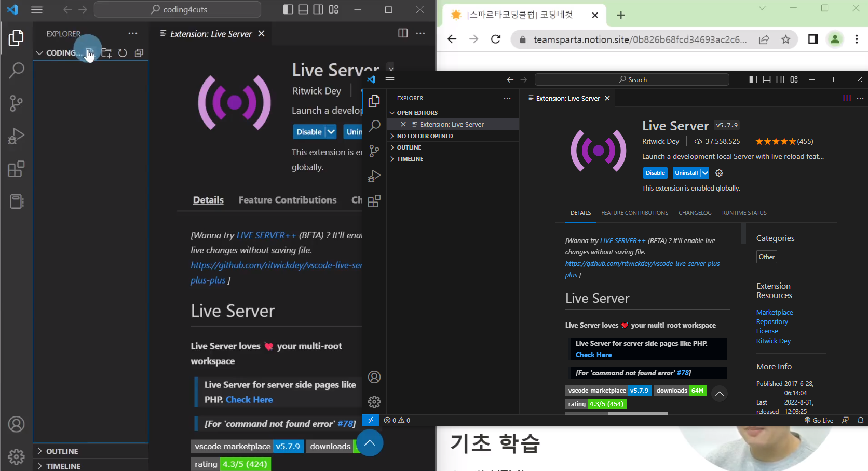Open Run and Debug in left VS Code

17,136
